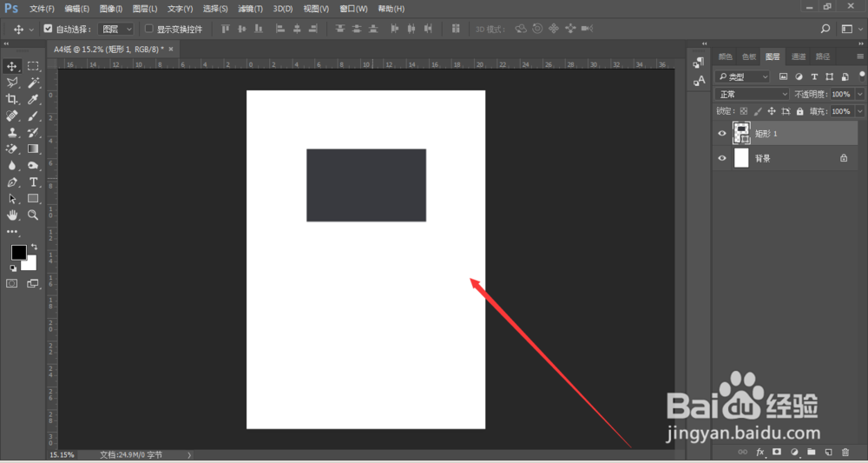This screenshot has width=868, height=463.
Task: Select the Hand tool
Action: (11, 215)
